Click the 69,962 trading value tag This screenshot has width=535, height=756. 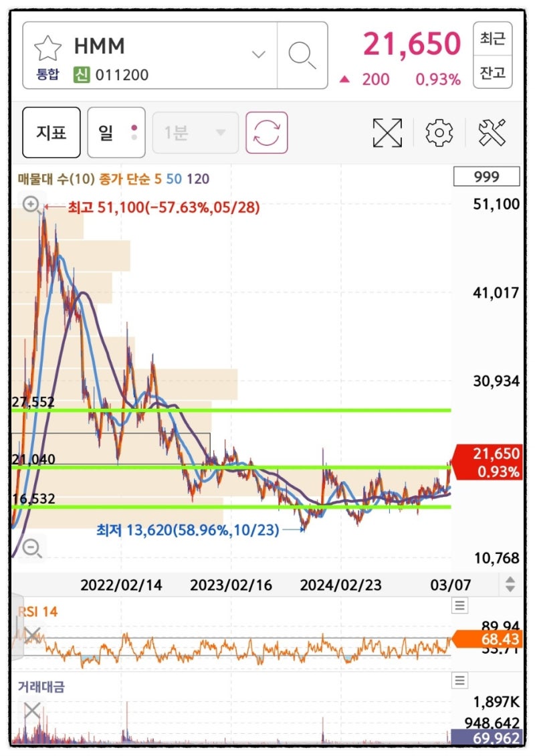(x=486, y=737)
